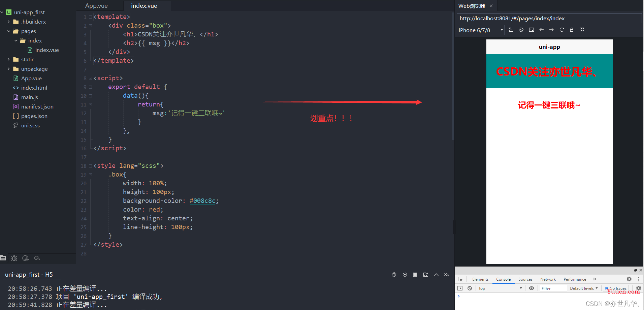This screenshot has width=644, height=310.
Task: Open DevTools three-dot more menu
Action: coord(639,279)
